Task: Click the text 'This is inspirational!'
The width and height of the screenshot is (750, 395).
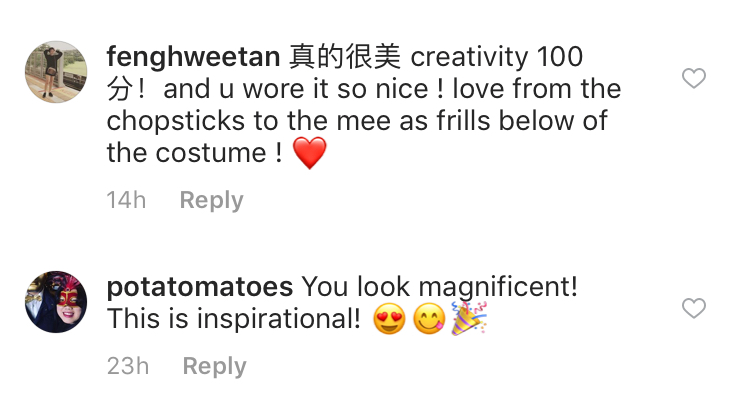Action: 233,319
